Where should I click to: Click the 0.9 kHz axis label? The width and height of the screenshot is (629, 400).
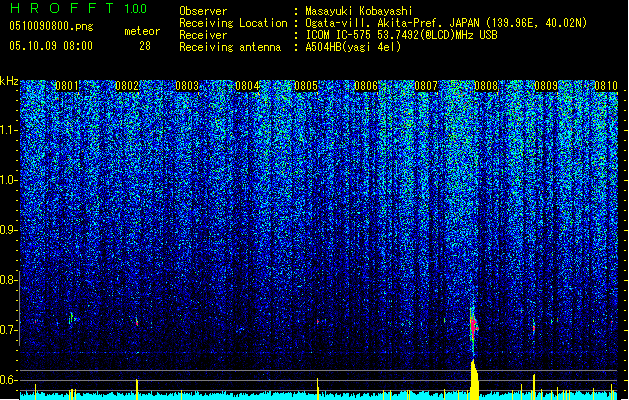[x=9, y=230]
